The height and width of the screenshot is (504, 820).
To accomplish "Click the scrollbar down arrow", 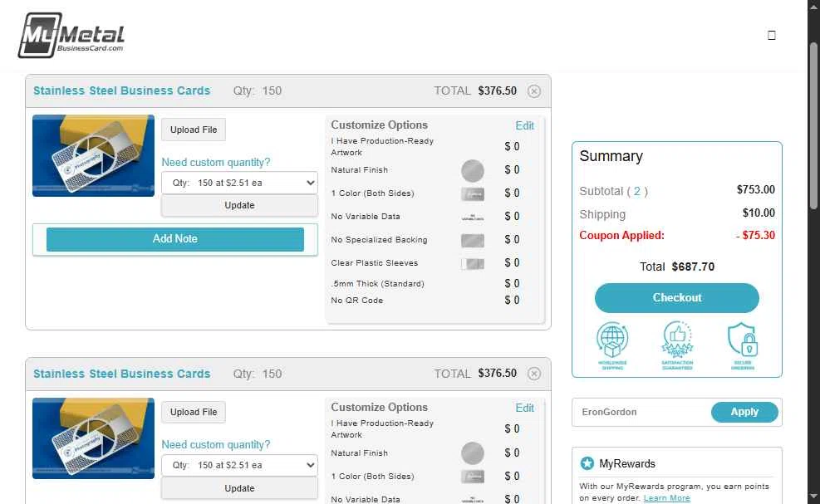I will click(x=813, y=497).
